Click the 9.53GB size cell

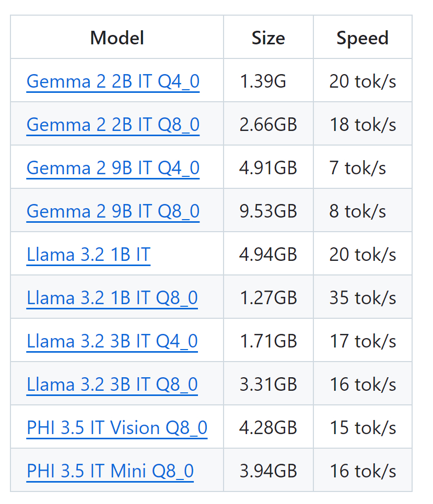268,211
